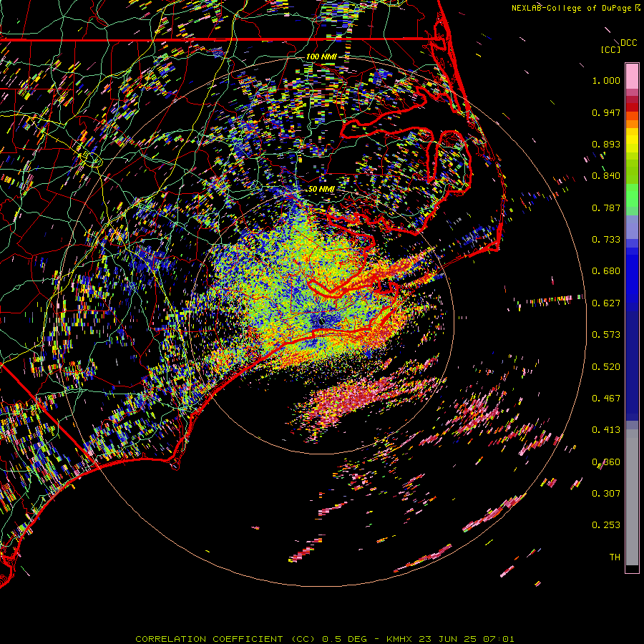Viewport: 644px width, 644px height.
Task: Click the 0.680 colorbar value
Action: [606, 271]
